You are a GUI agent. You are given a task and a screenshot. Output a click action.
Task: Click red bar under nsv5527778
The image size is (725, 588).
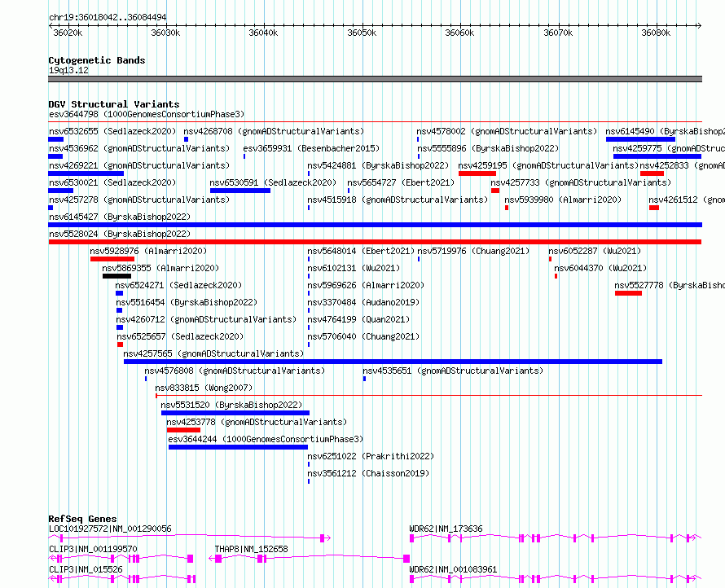(x=628, y=293)
